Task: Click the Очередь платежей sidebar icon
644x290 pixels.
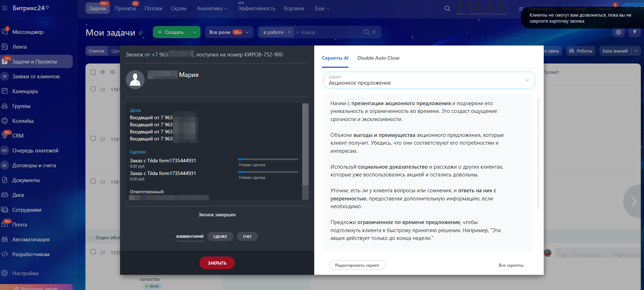Action: click(x=5, y=150)
